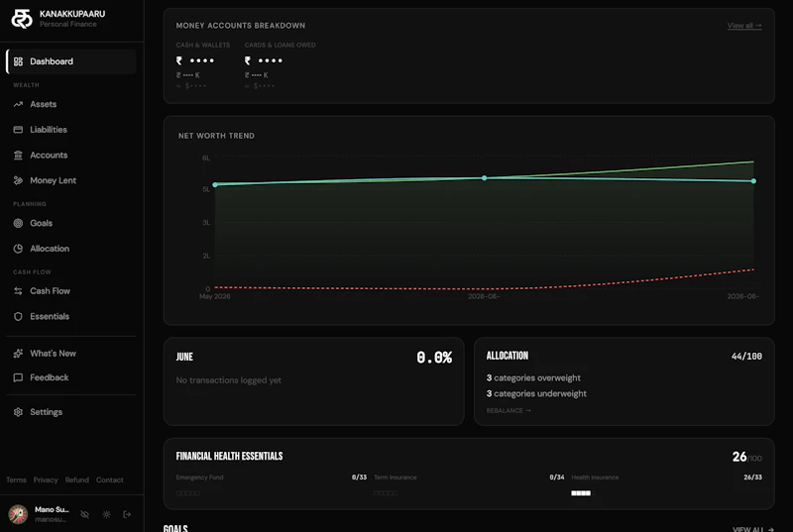Click the Net Worth Trend heading

tap(216, 136)
